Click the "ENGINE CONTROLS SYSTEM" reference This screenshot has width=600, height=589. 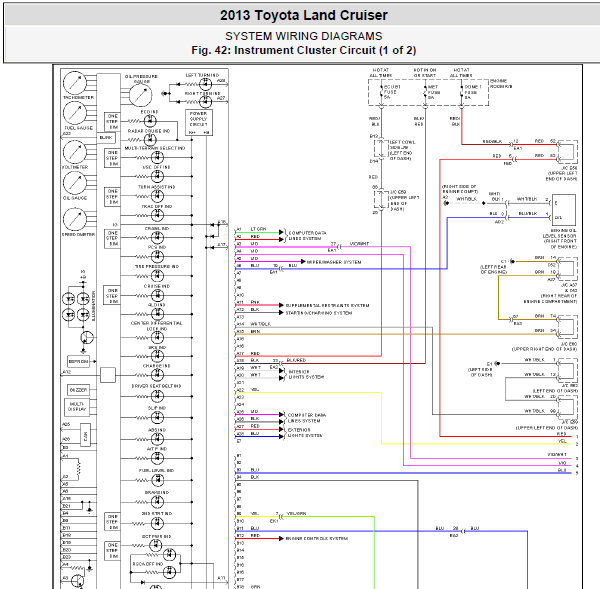coord(317,538)
